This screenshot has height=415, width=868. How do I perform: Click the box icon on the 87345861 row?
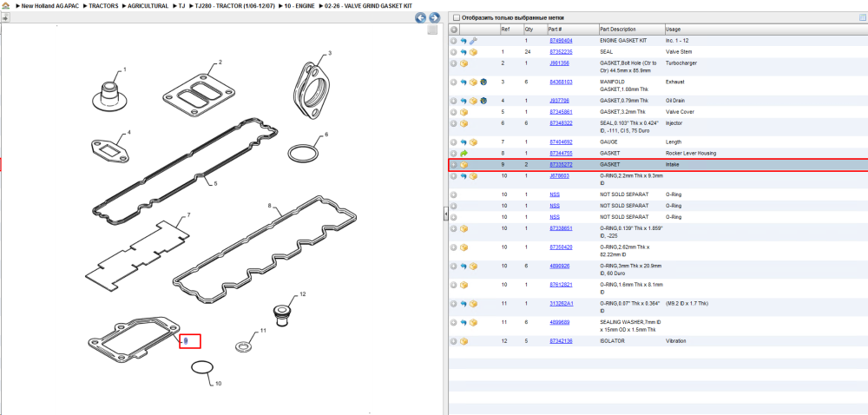click(464, 112)
